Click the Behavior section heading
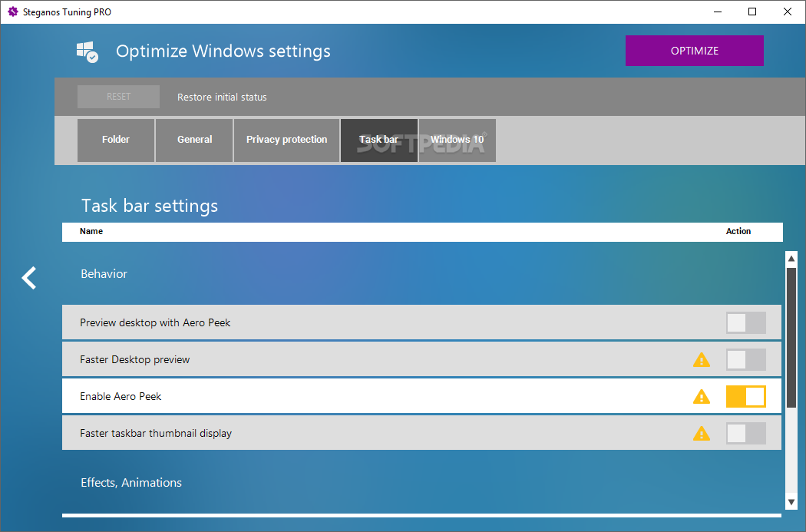 (x=104, y=274)
